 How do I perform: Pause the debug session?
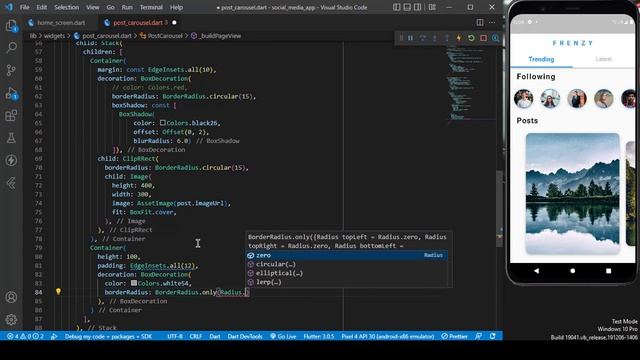tap(411, 38)
